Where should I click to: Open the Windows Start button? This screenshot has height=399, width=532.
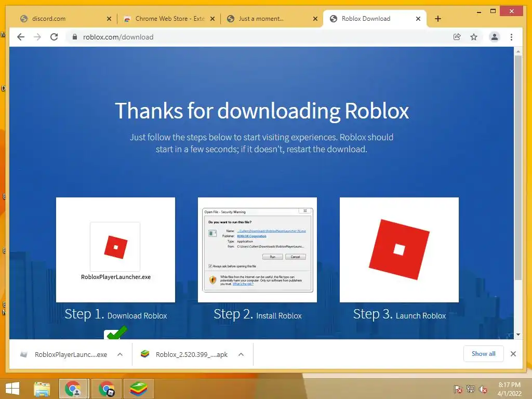click(12, 389)
